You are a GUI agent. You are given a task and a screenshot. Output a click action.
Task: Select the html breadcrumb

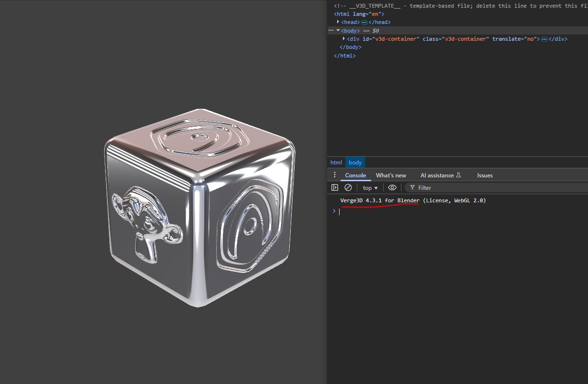336,163
